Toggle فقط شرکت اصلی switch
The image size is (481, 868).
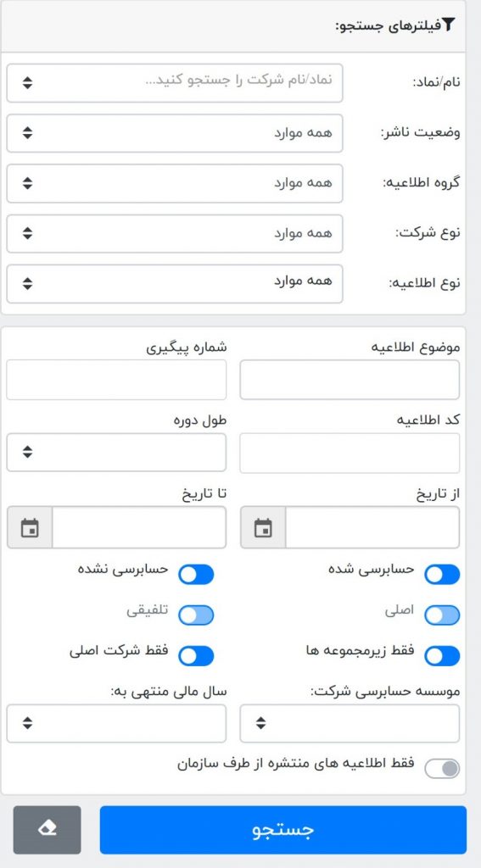[196, 656]
